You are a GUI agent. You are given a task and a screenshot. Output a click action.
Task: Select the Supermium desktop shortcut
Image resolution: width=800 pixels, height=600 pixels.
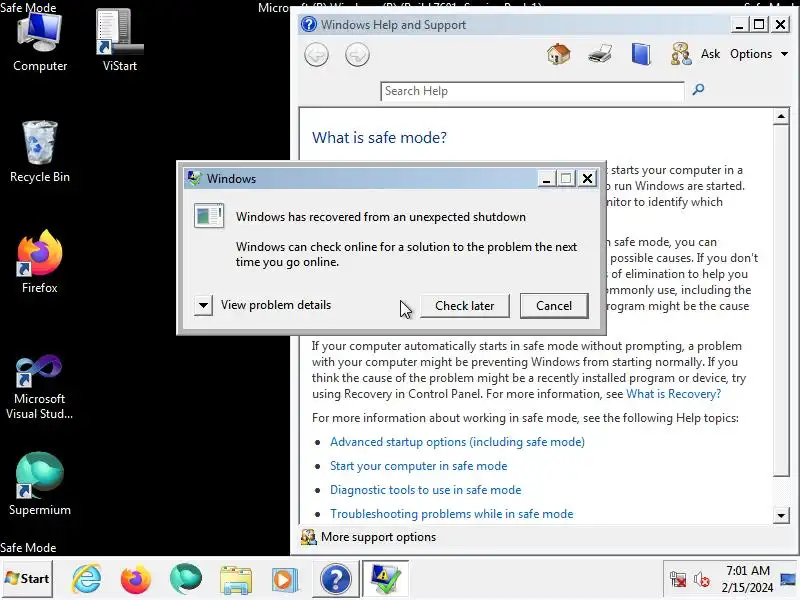[40, 484]
